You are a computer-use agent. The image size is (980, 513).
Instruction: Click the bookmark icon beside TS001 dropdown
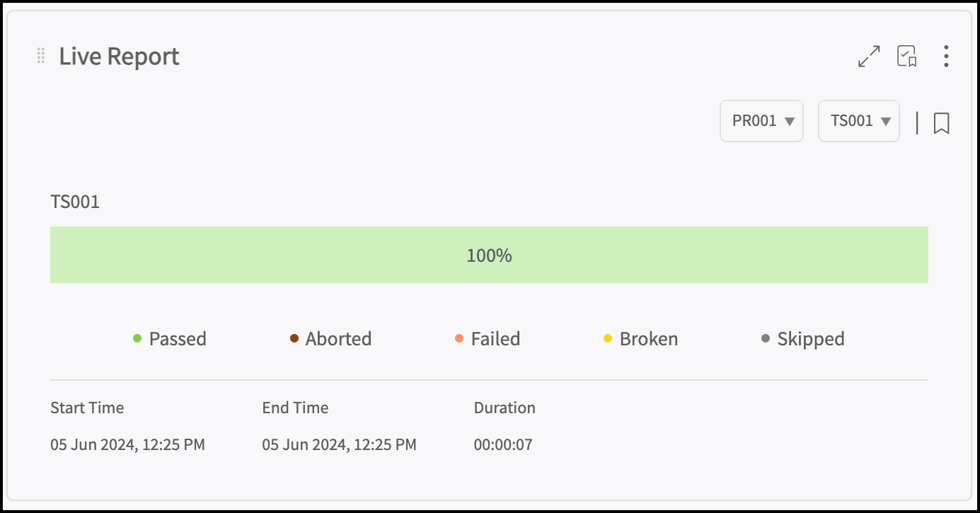(x=941, y=123)
